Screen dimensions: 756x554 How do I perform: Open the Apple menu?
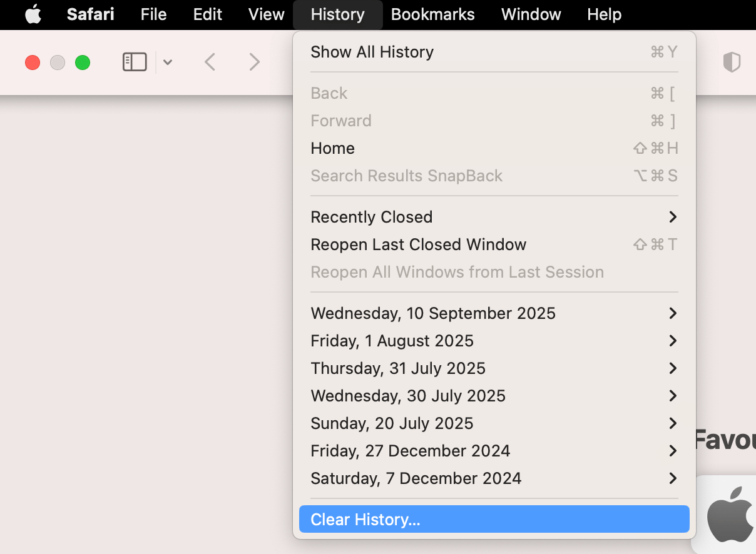coord(33,14)
